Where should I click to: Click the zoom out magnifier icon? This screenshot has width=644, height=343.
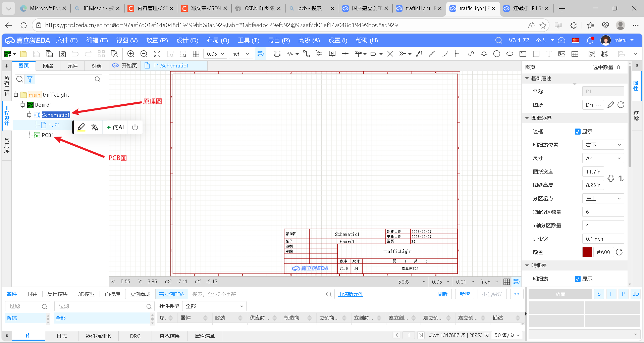coord(144,54)
